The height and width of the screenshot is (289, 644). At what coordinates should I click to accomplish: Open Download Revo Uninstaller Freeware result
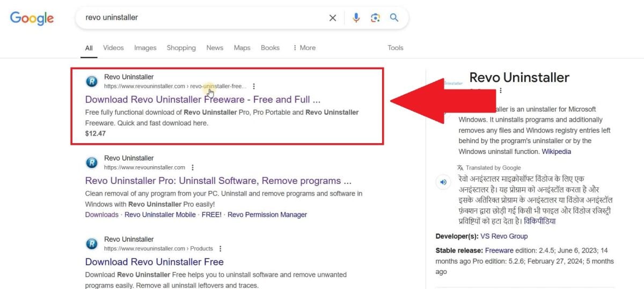pos(202,100)
